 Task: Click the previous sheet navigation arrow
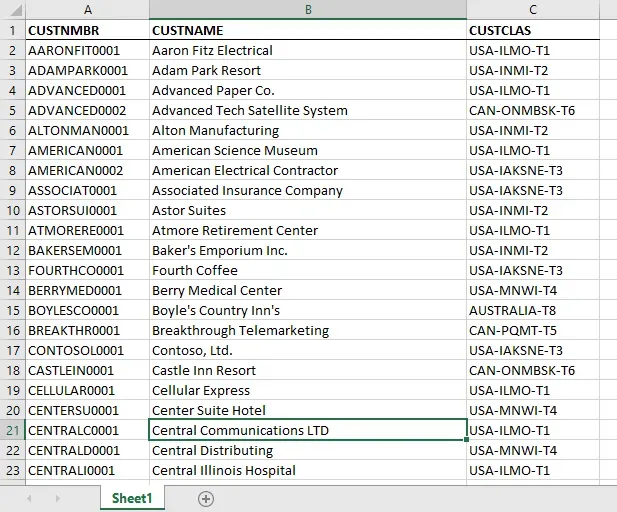pos(30,498)
